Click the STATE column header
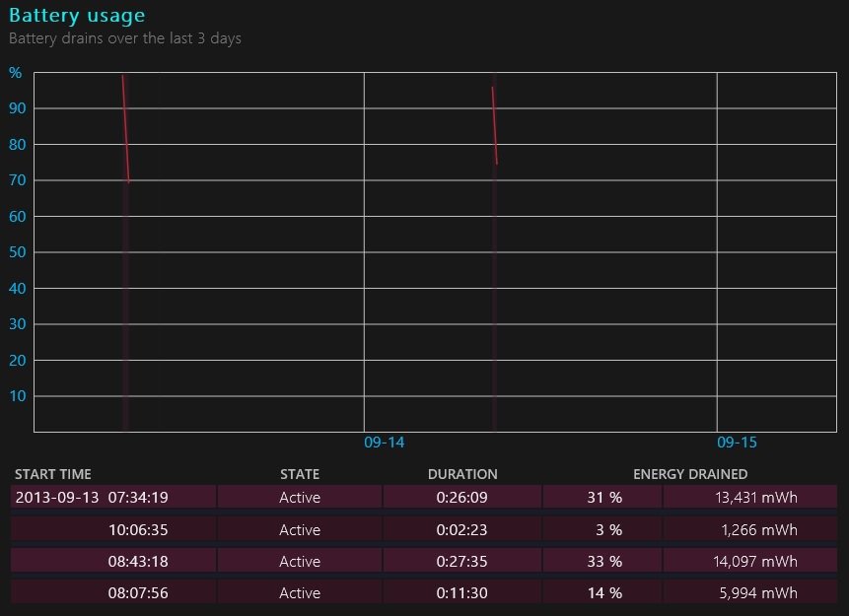Image resolution: width=849 pixels, height=616 pixels. (300, 474)
